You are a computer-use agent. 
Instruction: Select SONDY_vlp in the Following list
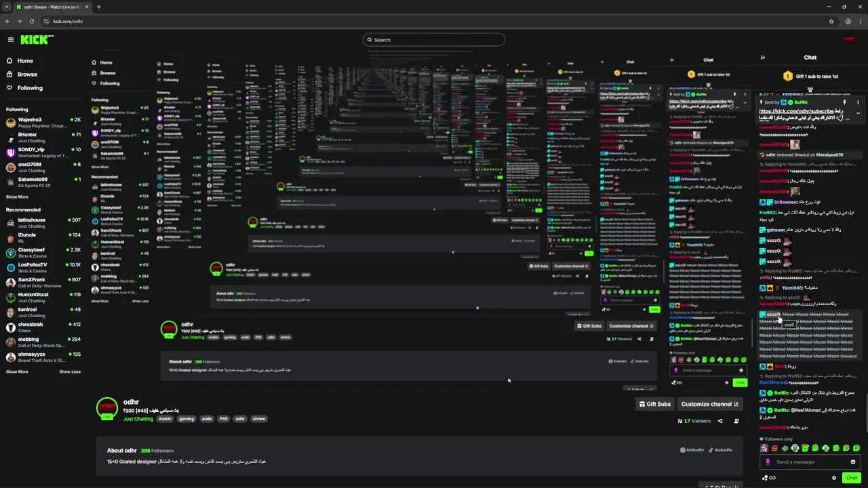pyautogui.click(x=43, y=152)
